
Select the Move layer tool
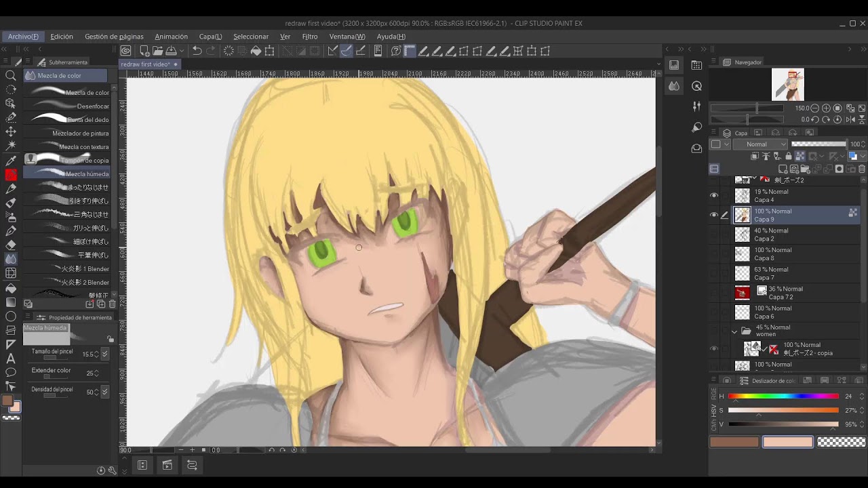[x=11, y=131]
